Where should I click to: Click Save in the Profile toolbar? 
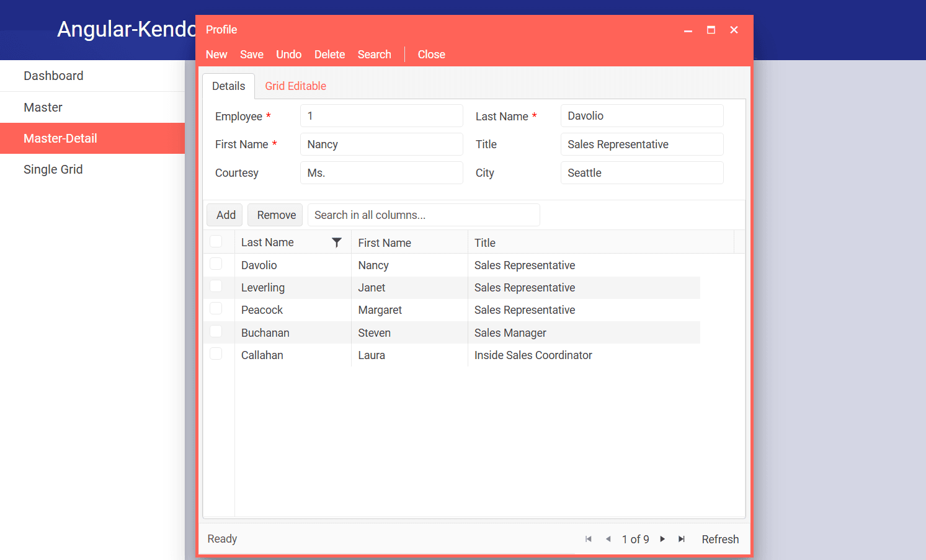coord(252,55)
